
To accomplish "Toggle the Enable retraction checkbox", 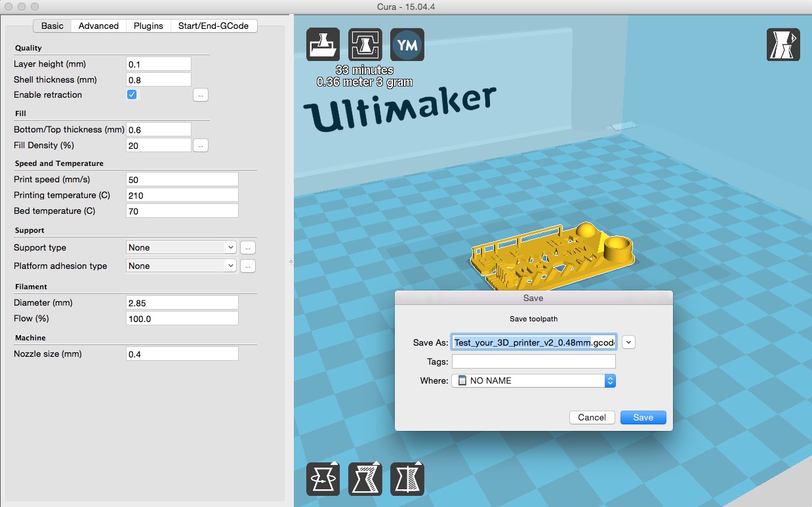I will [x=132, y=94].
